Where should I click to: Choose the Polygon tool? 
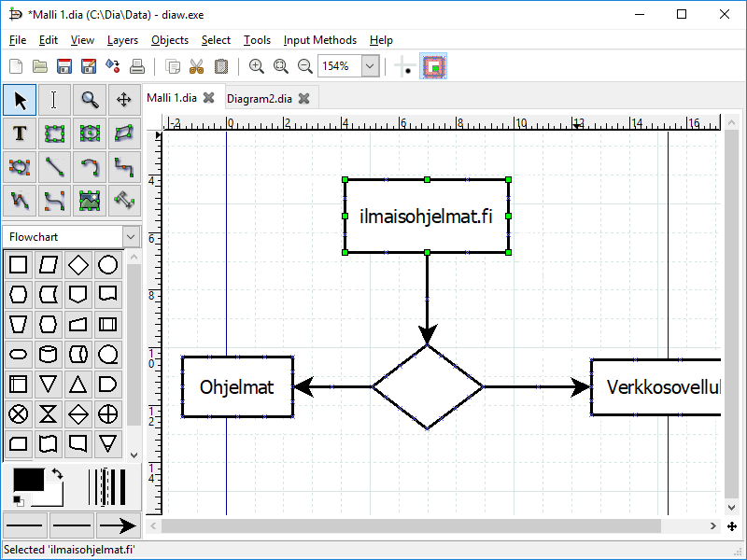pyautogui.click(x=124, y=133)
